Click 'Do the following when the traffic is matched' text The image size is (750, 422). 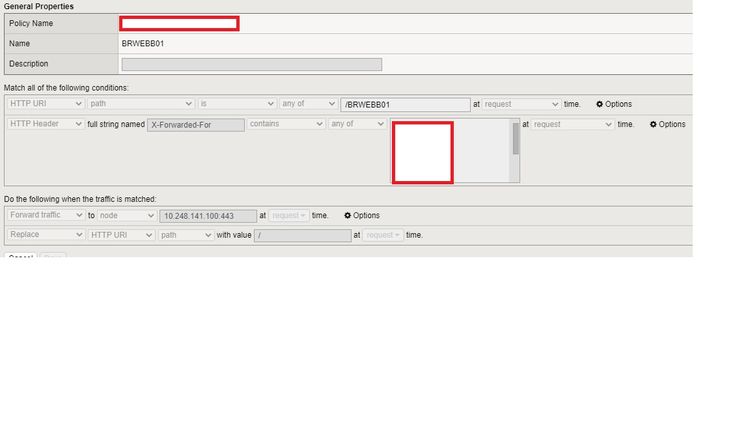coord(80,199)
